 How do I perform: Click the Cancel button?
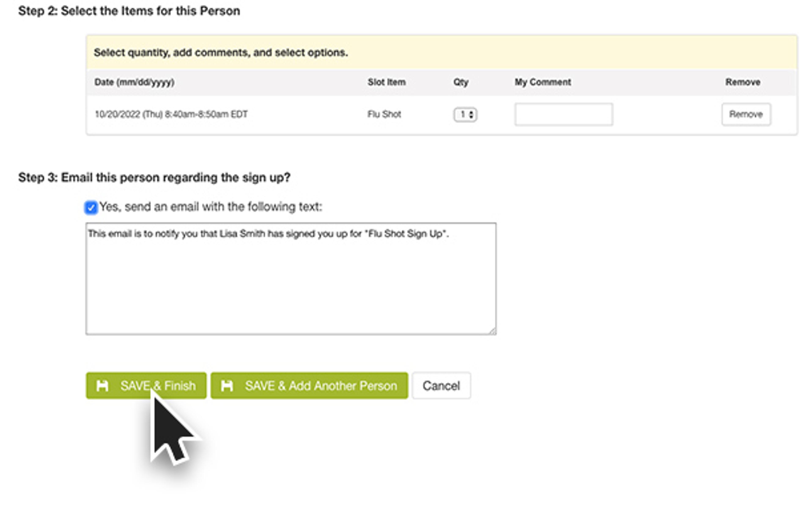[441, 386]
